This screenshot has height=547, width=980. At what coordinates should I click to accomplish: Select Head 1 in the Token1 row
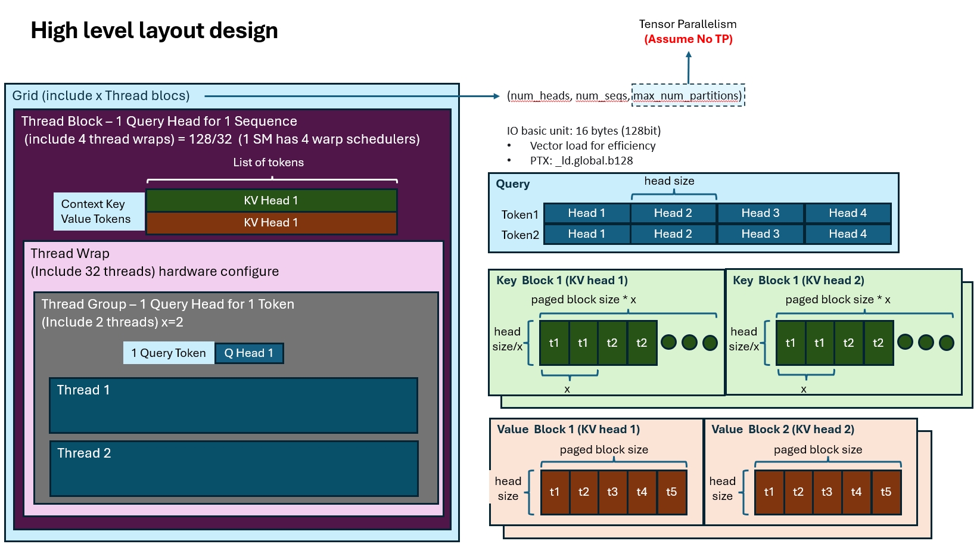click(586, 213)
